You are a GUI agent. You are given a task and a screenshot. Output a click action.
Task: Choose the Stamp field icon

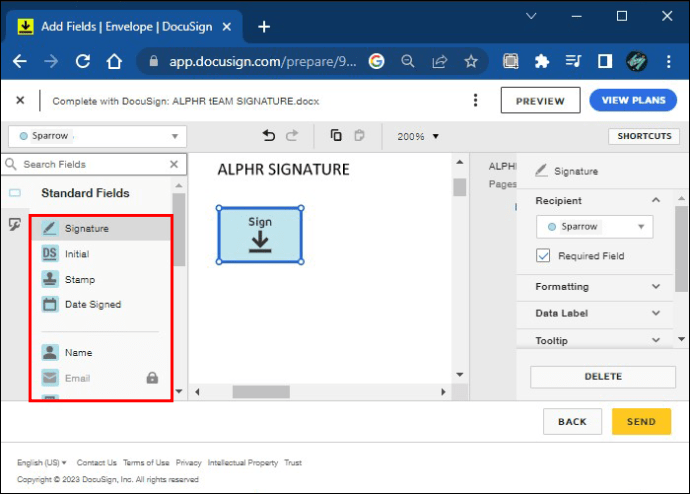coord(49,279)
